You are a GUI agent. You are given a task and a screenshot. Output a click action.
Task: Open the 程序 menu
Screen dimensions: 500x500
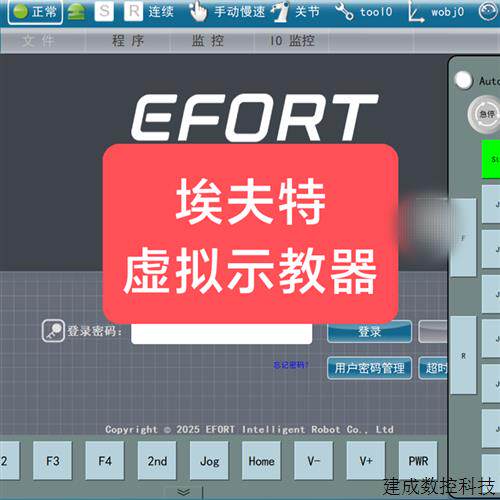(x=128, y=41)
